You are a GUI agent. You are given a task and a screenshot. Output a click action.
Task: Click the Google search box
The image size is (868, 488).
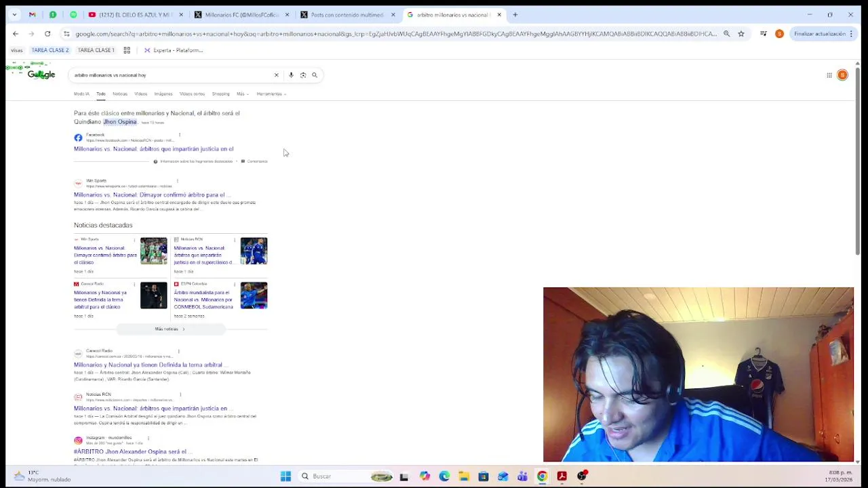170,75
